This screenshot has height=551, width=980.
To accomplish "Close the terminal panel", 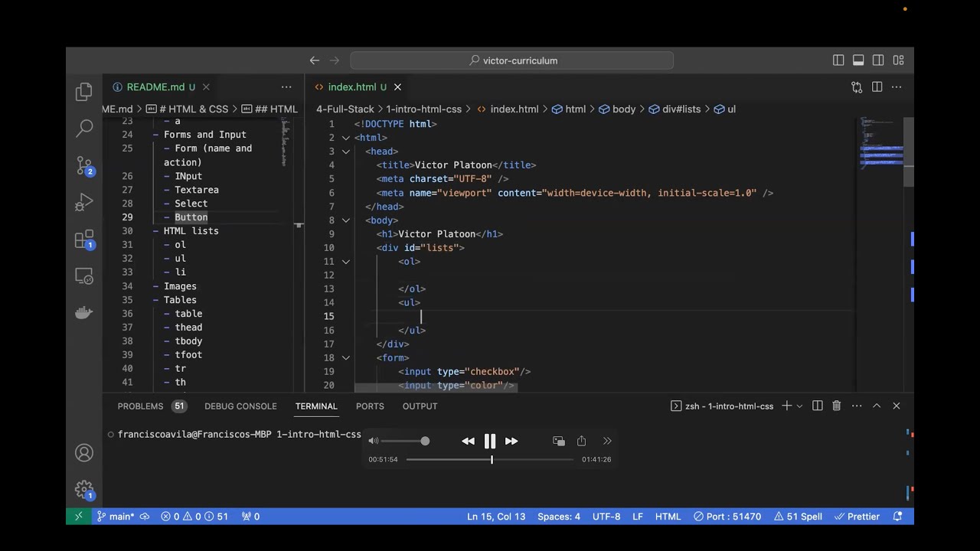I will click(x=897, y=406).
